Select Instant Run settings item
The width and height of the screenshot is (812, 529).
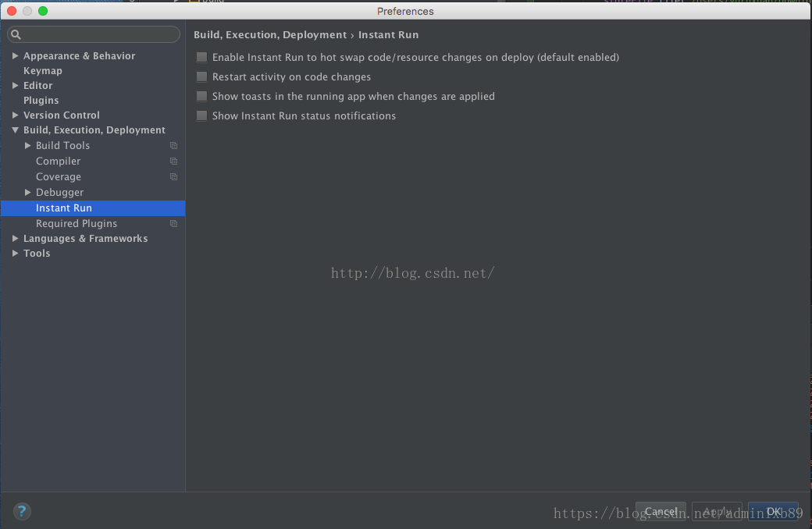click(x=93, y=208)
